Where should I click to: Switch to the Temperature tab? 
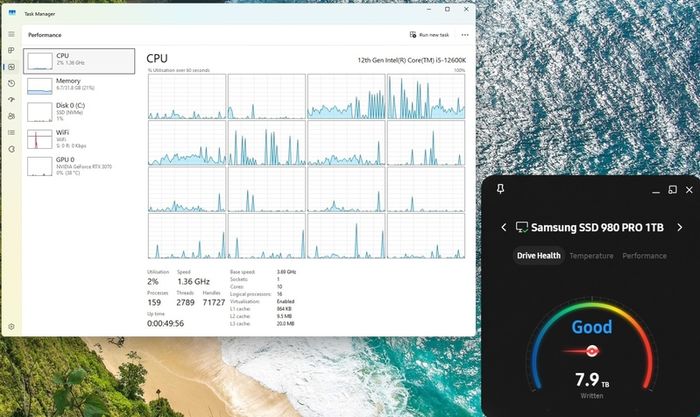591,256
